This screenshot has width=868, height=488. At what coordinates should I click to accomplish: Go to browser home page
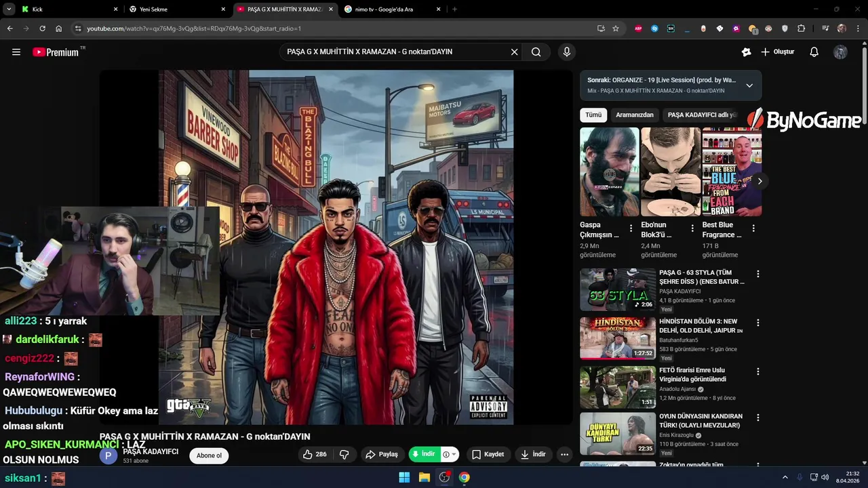coord(58,28)
